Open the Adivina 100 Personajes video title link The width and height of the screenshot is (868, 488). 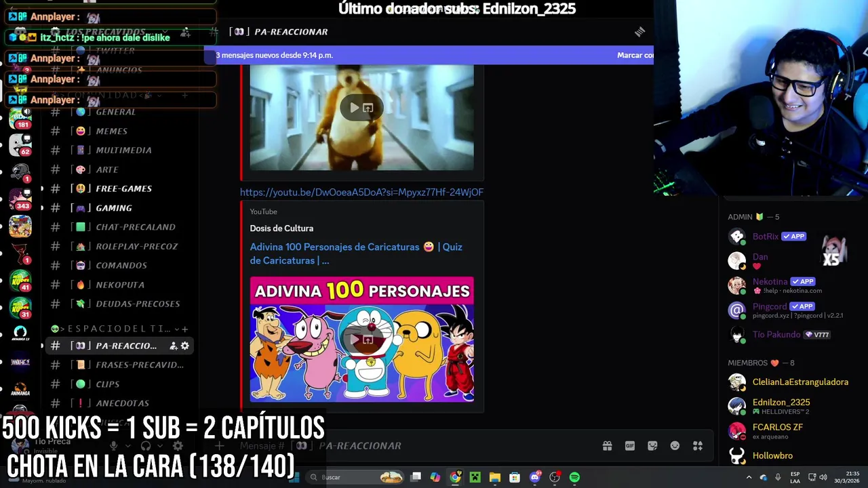click(356, 253)
